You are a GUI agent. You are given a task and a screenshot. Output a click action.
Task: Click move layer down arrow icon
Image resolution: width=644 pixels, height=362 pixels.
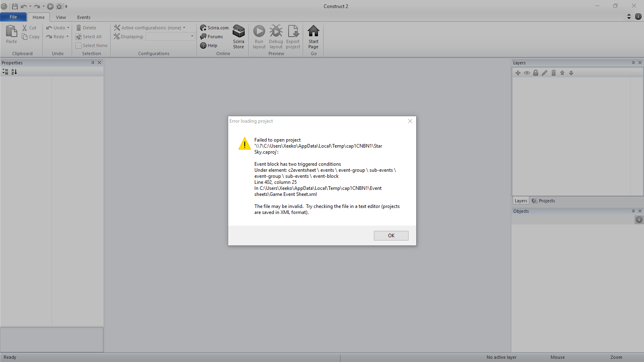tap(571, 73)
